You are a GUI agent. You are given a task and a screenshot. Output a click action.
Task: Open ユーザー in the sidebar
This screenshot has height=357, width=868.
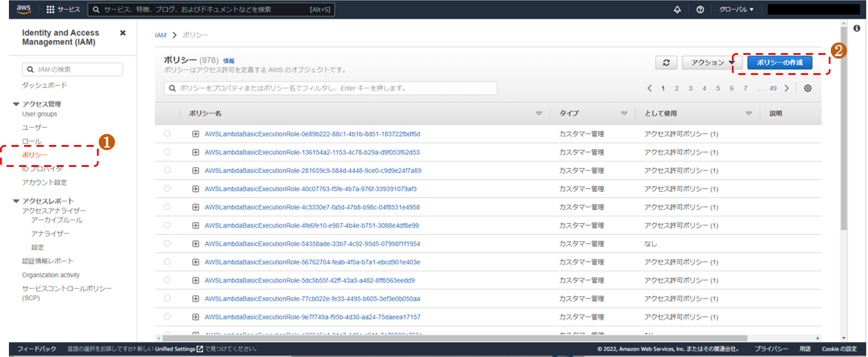pyautogui.click(x=35, y=128)
